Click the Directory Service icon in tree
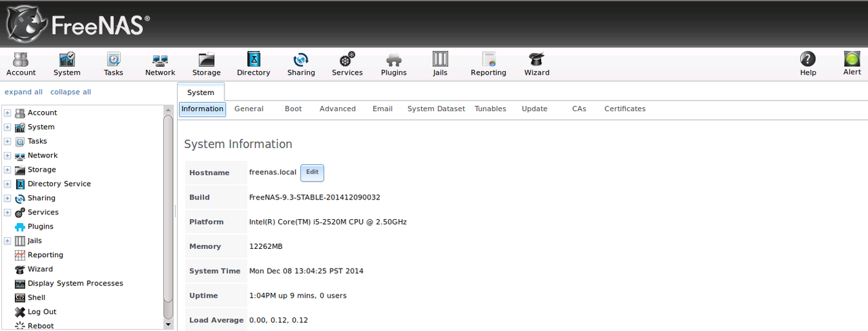The width and height of the screenshot is (868, 331). 20,184
